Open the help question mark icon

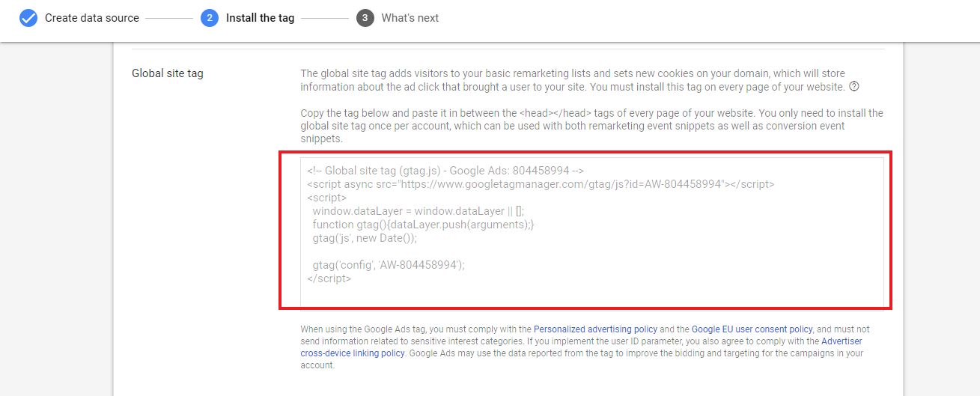[x=854, y=87]
